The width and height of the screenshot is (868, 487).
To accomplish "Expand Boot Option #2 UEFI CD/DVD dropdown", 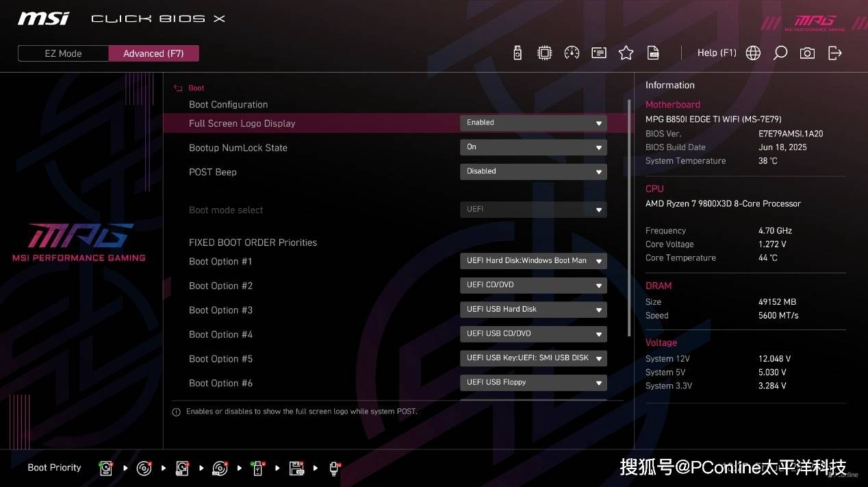I will click(x=533, y=285).
